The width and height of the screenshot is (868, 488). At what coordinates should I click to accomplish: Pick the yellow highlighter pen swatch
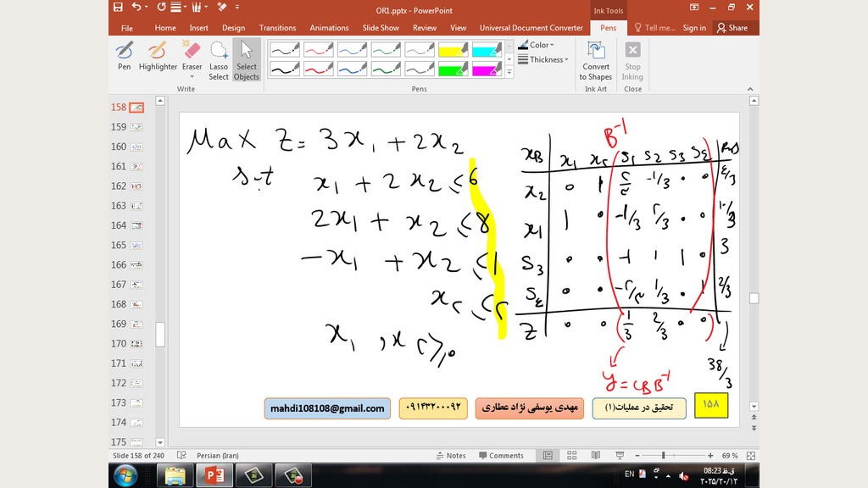[453, 50]
